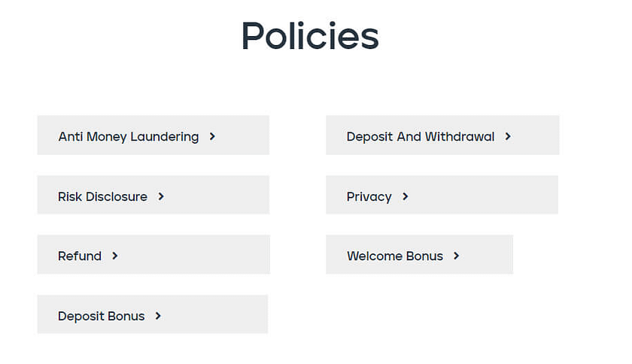Select the Privacy policy text
632x364 pixels.
(369, 197)
